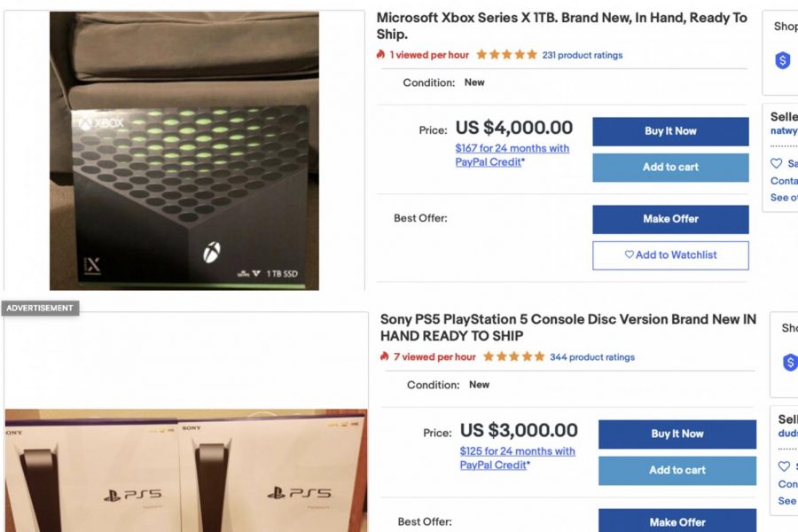
Task: Make an offer on the Xbox Series X
Action: tap(670, 219)
